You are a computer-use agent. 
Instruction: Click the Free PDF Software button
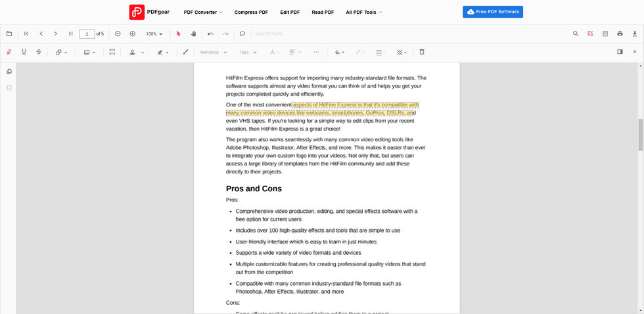(493, 12)
